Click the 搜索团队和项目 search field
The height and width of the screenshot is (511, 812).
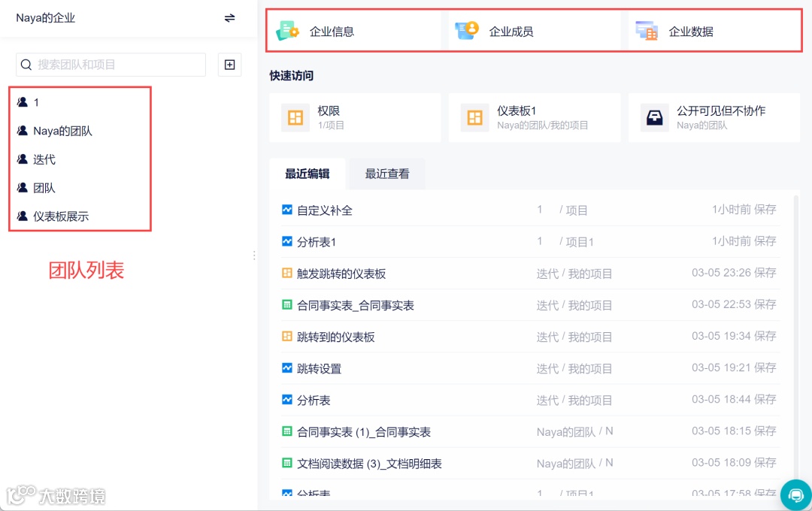pos(110,65)
